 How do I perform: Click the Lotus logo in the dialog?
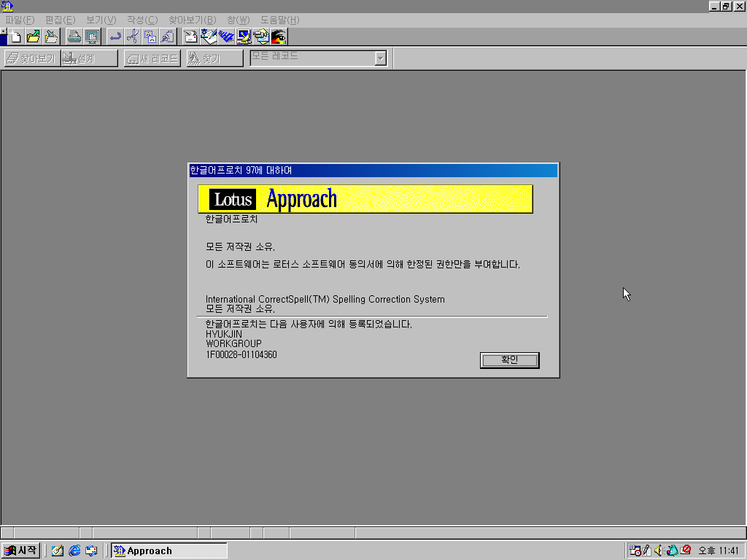(x=233, y=199)
